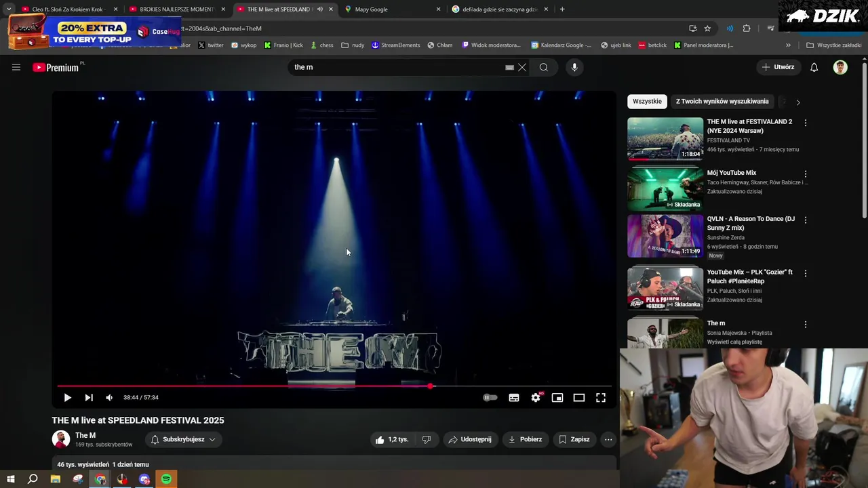Click the browser page scrollbar
The image size is (868, 488).
point(864,139)
